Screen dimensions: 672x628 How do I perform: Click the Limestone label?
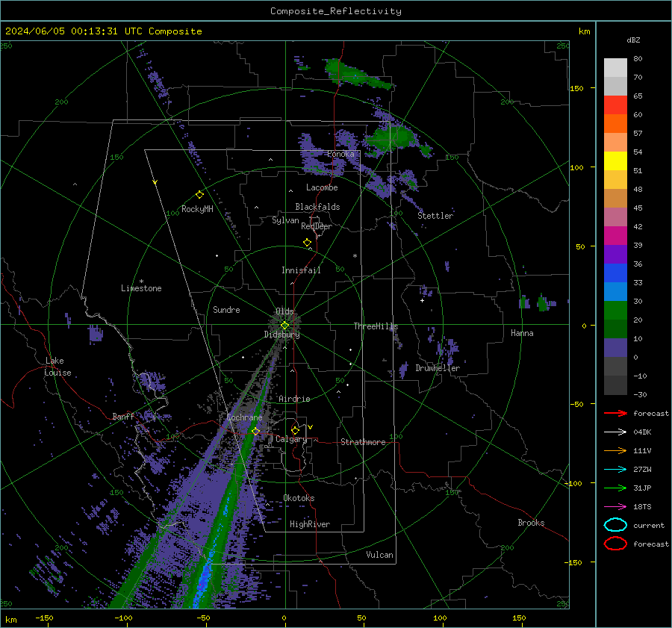coord(141,288)
